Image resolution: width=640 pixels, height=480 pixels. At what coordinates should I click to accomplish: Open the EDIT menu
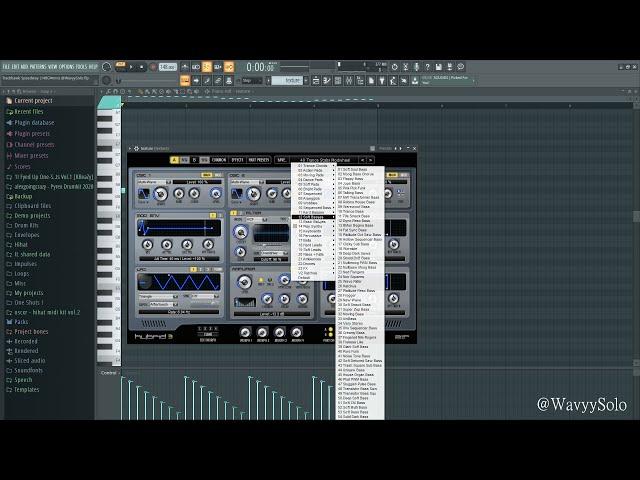pos(16,67)
